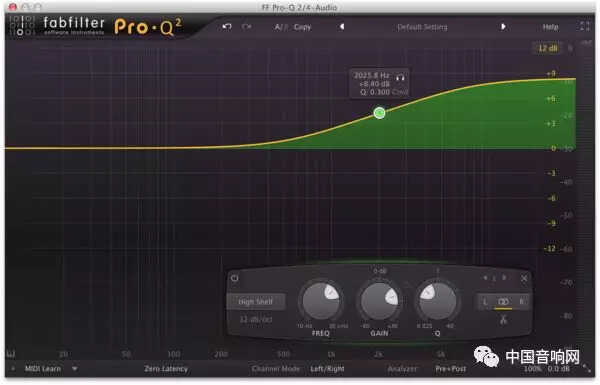Open the 12 dB/oct slope dropdown
This screenshot has height=385, width=600.
(256, 319)
